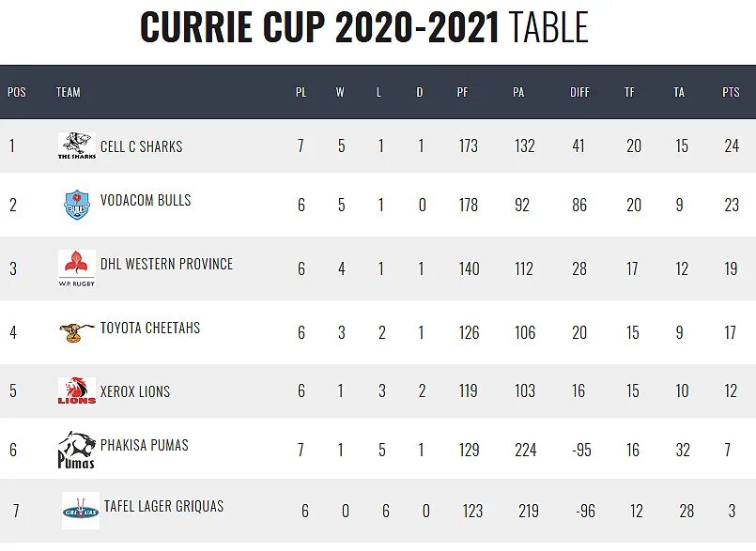Click the Vodacom Bulls team logo
Image resolution: width=756 pixels, height=551 pixels.
pos(76,205)
